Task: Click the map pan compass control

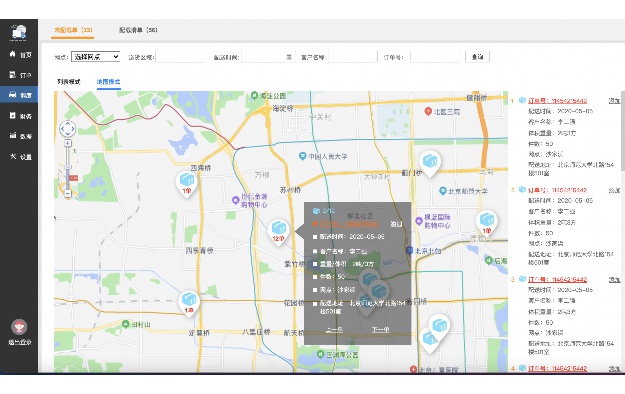Action: point(67,129)
